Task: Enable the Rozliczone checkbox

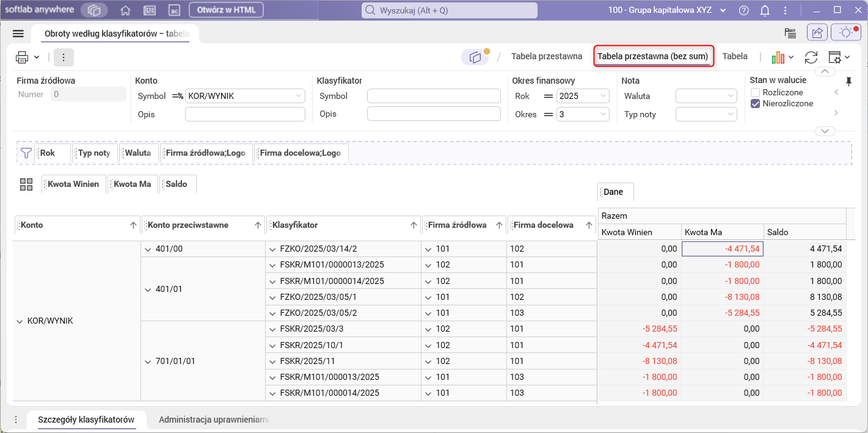Action: 756,93
